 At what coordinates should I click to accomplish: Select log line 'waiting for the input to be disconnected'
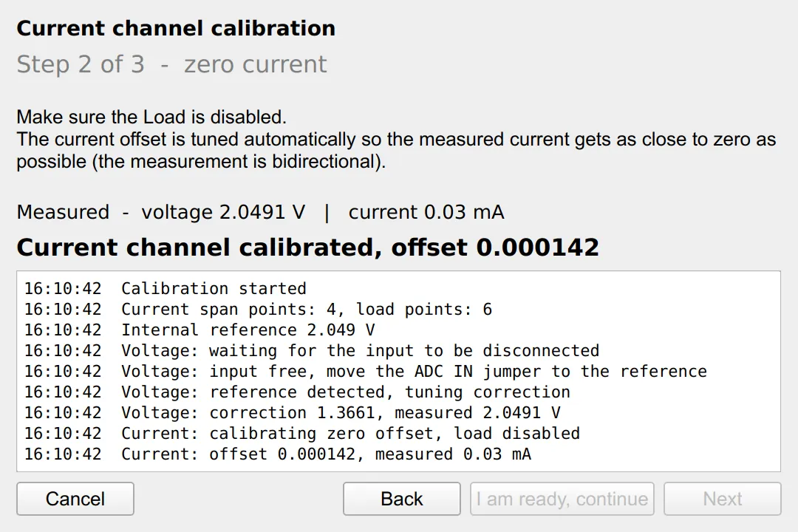click(312, 351)
